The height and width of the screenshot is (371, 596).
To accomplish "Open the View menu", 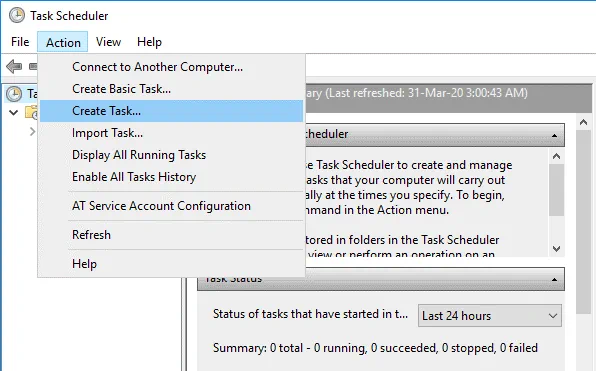I will click(108, 42).
